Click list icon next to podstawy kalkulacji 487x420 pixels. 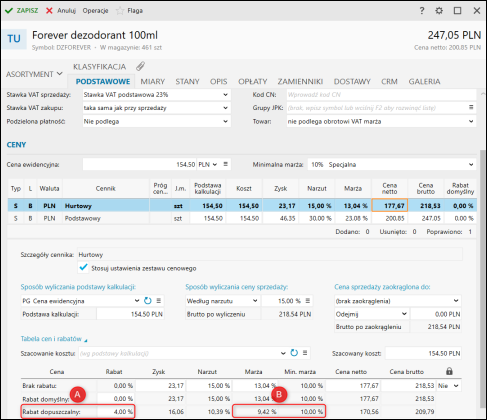(x=159, y=301)
